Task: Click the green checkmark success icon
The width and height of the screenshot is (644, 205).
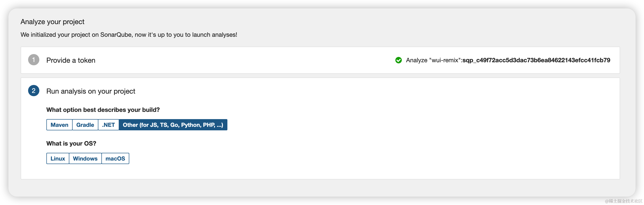Action: pos(399,60)
